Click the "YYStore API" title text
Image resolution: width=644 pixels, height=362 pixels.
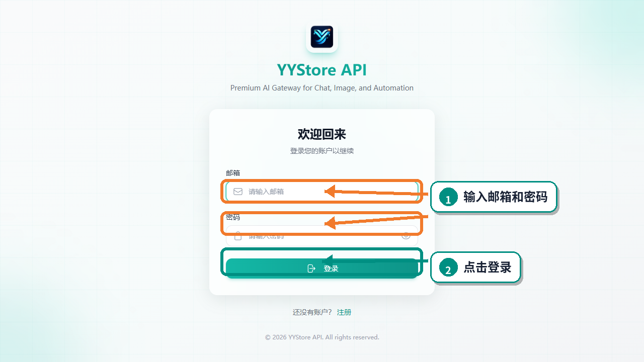pyautogui.click(x=322, y=69)
